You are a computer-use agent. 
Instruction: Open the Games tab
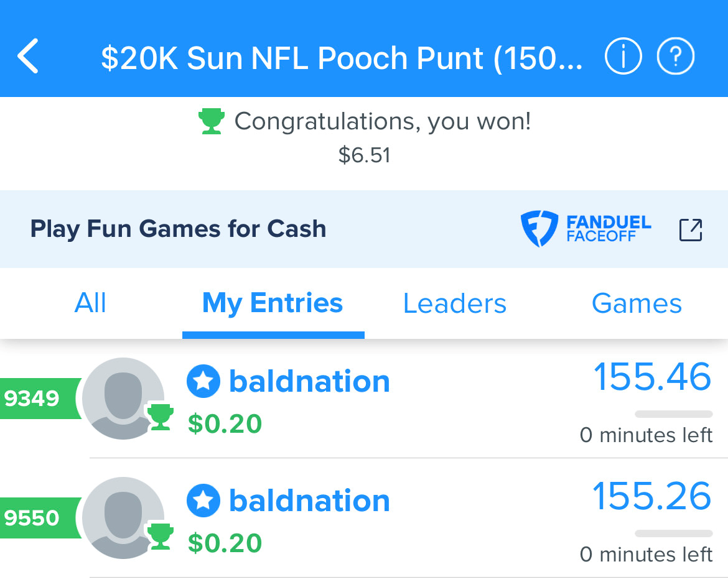click(637, 303)
